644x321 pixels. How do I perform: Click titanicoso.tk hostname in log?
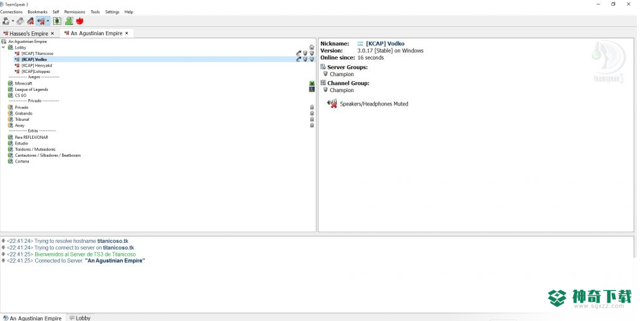pos(113,241)
